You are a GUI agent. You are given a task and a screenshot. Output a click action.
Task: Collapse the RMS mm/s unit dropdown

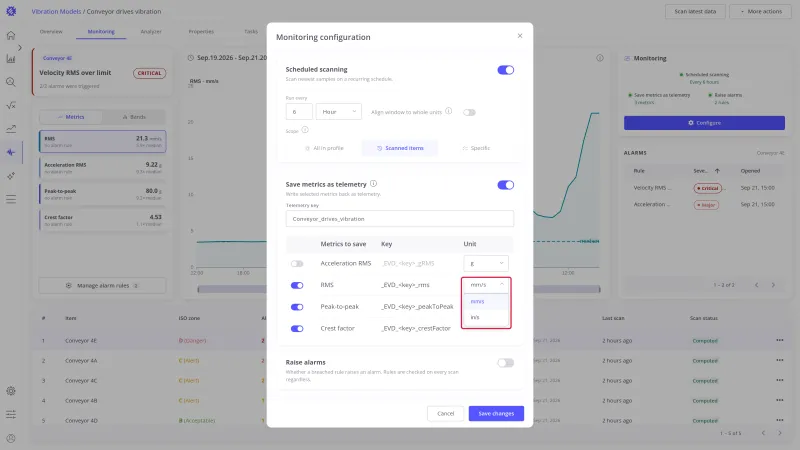(x=486, y=285)
